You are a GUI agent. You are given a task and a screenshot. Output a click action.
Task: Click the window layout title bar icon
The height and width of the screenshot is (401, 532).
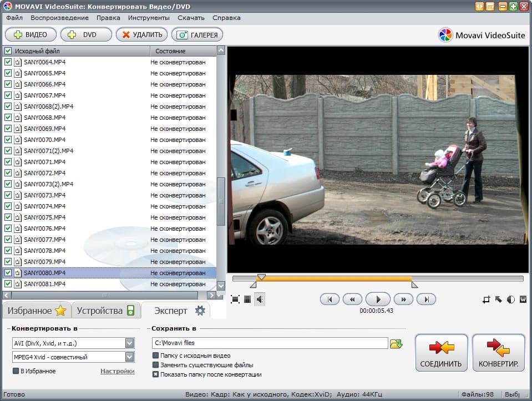coord(490,7)
